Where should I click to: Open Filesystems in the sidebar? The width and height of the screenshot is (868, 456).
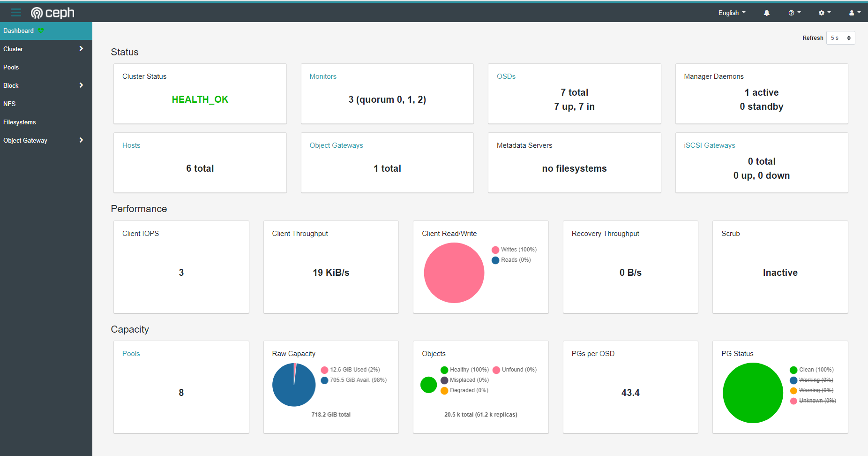tap(46, 122)
